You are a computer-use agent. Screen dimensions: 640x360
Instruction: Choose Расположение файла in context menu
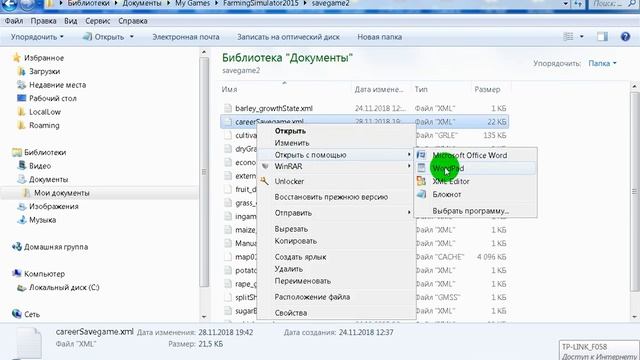coord(312,297)
